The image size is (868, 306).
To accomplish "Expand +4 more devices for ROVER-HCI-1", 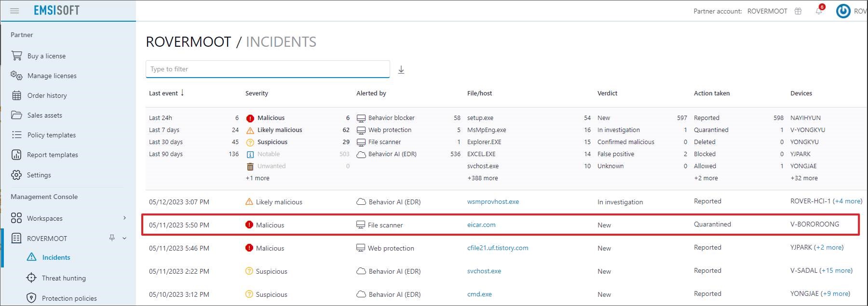I will [x=847, y=201].
